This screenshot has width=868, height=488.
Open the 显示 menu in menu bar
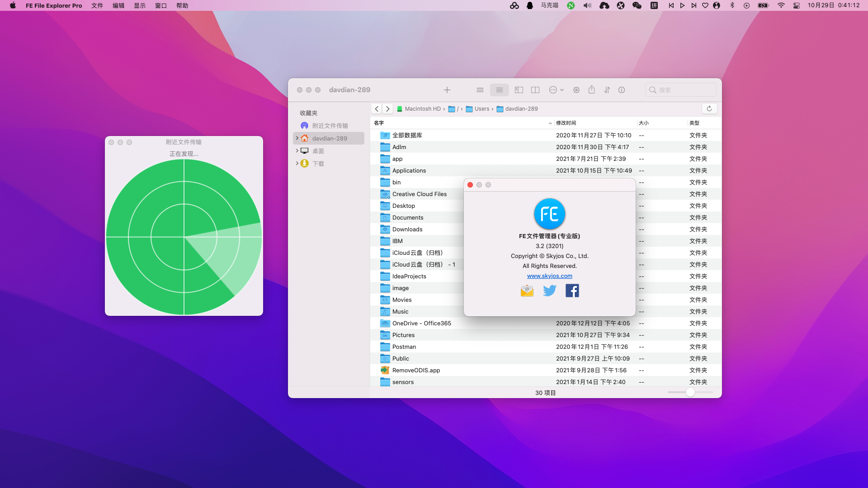coord(140,5)
